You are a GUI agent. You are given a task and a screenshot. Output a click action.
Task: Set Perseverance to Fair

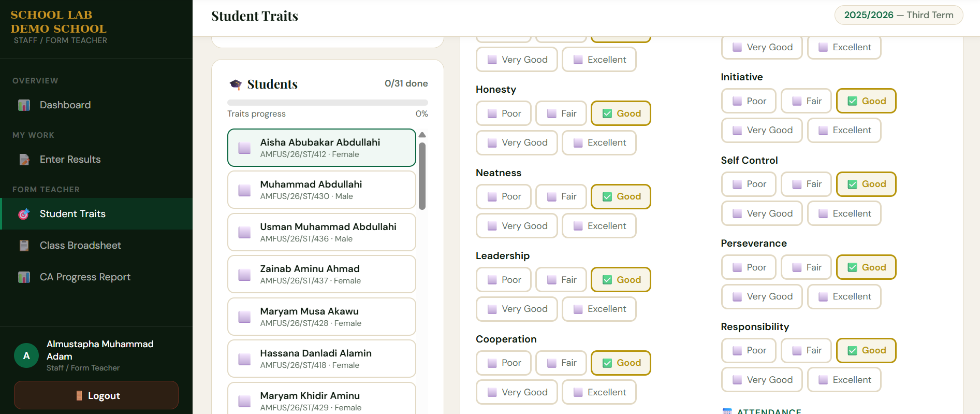point(806,267)
